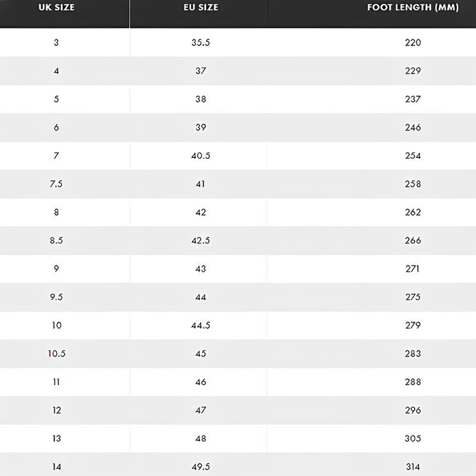This screenshot has width=476, height=476.
Task: Select UK size 3 cell
Action: click(57, 42)
